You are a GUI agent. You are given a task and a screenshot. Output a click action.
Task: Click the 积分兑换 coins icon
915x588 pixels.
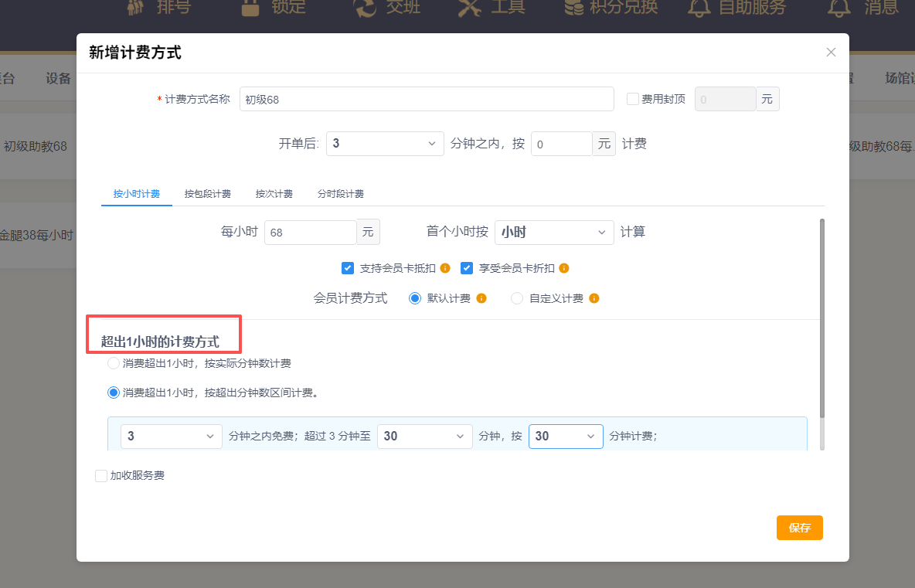point(574,7)
